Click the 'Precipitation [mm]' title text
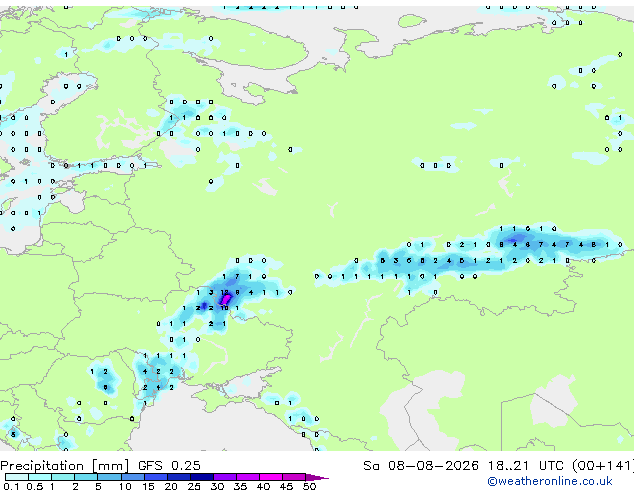 click(x=65, y=466)
